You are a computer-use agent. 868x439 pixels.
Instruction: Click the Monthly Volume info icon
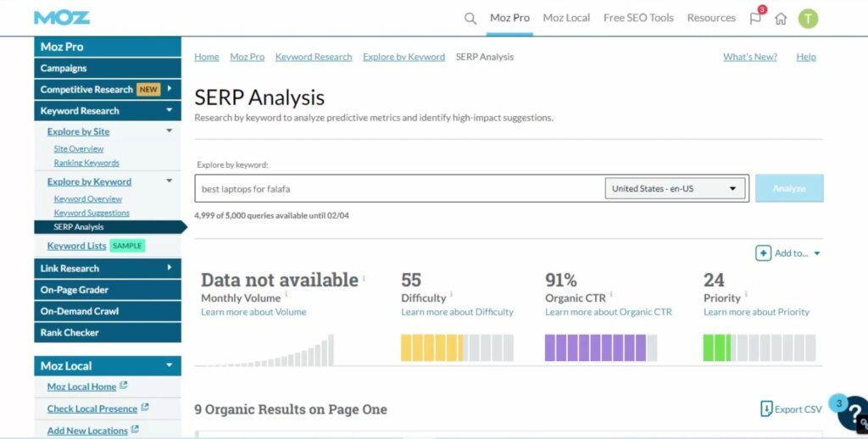click(287, 295)
